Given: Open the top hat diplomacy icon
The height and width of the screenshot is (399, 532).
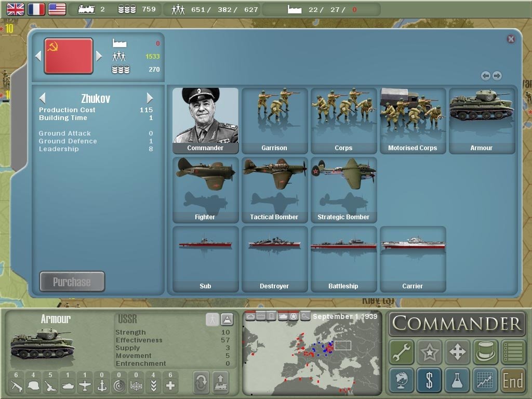Looking at the screenshot, I should 484,351.
